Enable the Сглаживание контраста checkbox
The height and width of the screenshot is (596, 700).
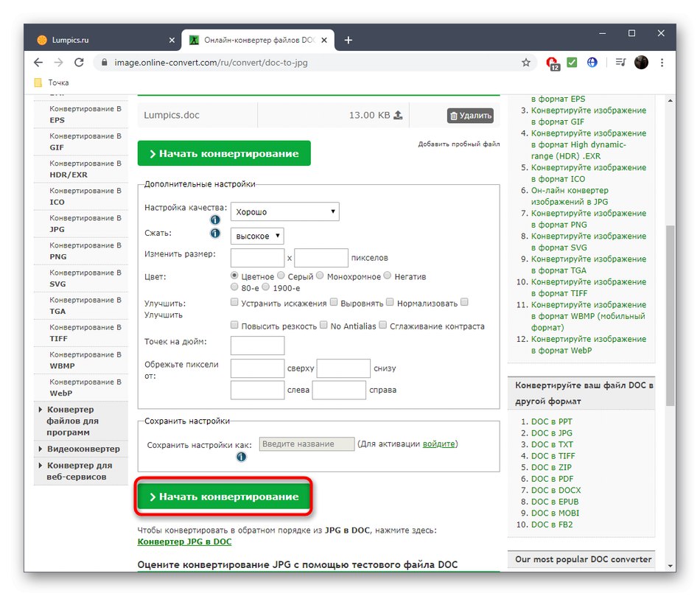pos(383,325)
